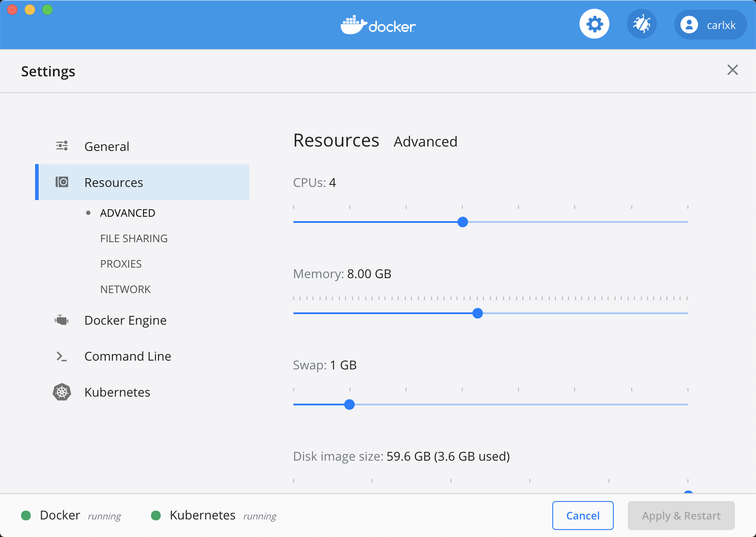The width and height of the screenshot is (756, 537).
Task: Click the 'CPUs: 4' label
Action: pyautogui.click(x=314, y=183)
